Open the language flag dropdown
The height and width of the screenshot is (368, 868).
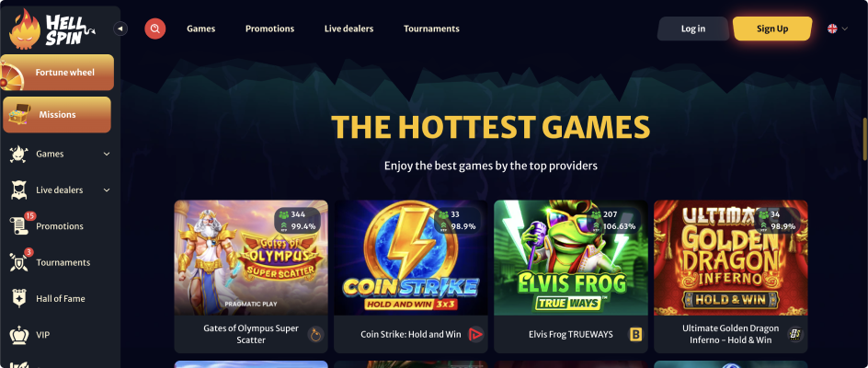click(837, 29)
